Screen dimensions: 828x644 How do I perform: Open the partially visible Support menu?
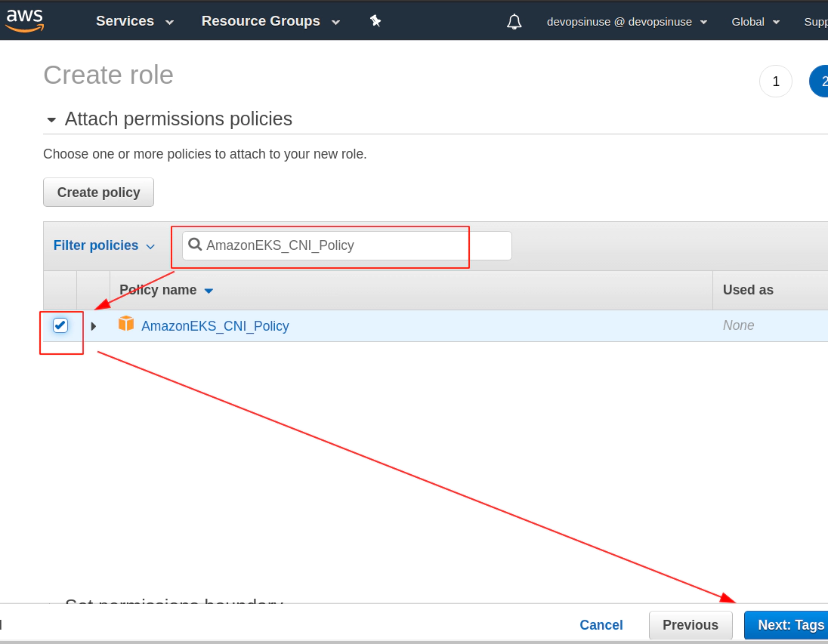[x=816, y=22]
